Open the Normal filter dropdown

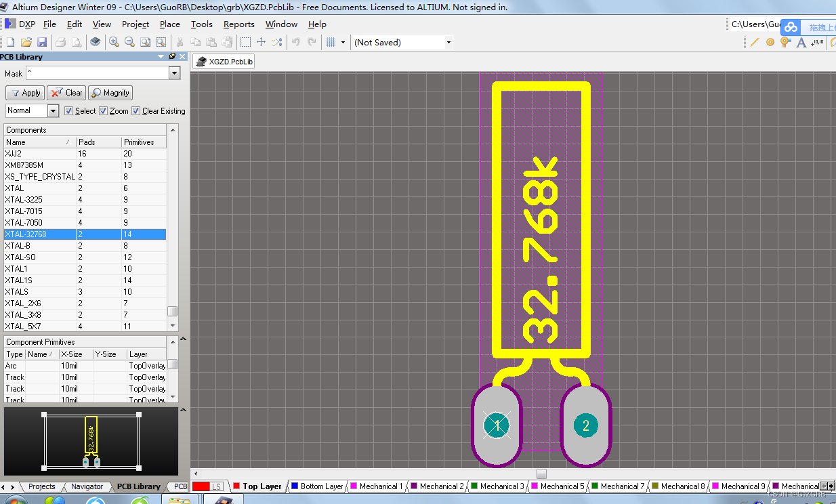(x=54, y=110)
